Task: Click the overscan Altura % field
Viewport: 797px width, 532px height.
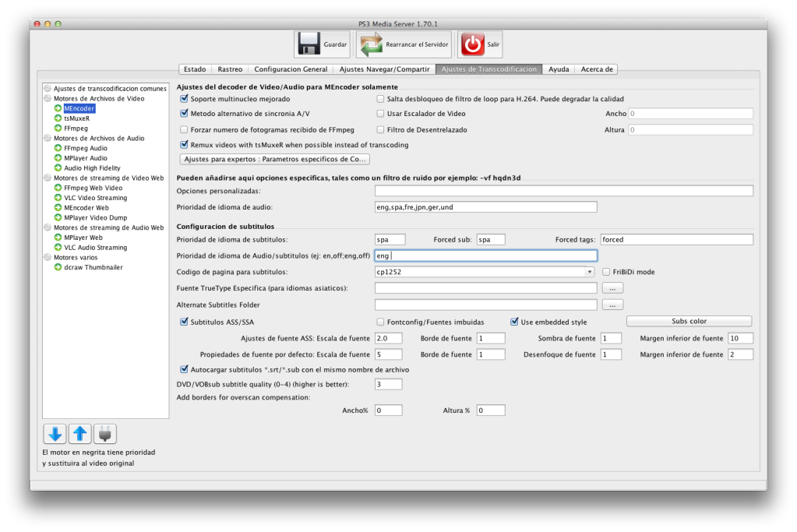Action: (491, 410)
